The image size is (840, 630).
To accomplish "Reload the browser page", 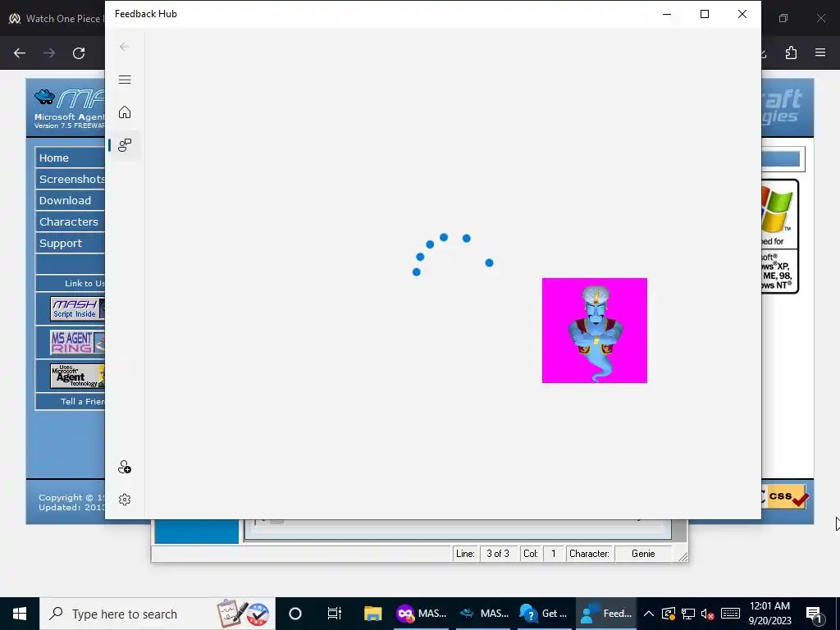I will click(x=79, y=53).
